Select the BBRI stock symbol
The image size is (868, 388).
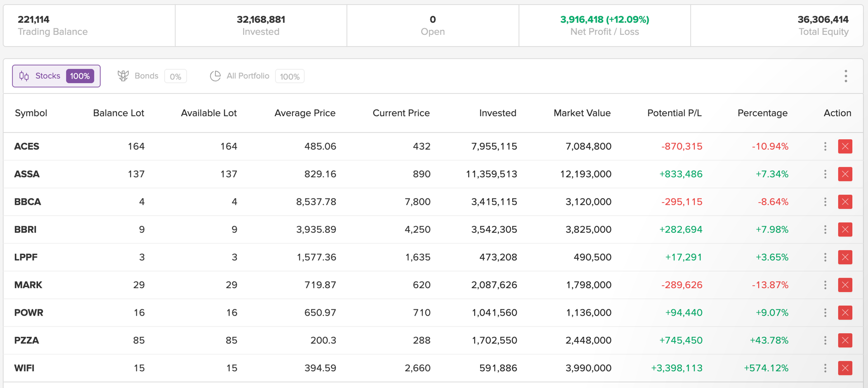pyautogui.click(x=25, y=230)
